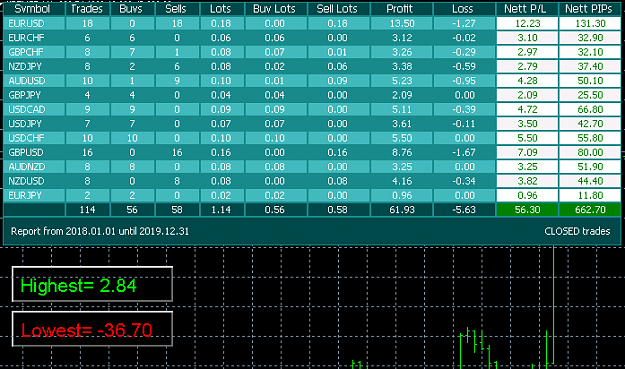The width and height of the screenshot is (625, 369).
Task: Select the GBPUSD symbol row
Action: tap(312, 152)
